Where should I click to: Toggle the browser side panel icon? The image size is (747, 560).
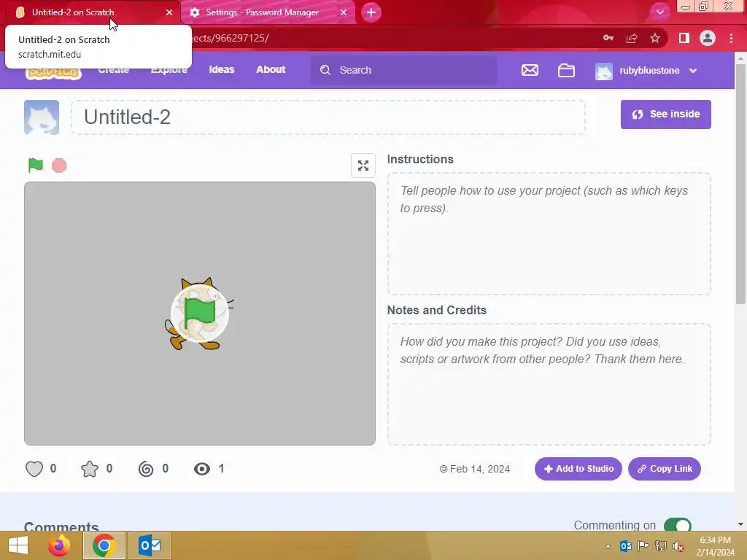pyautogui.click(x=684, y=38)
